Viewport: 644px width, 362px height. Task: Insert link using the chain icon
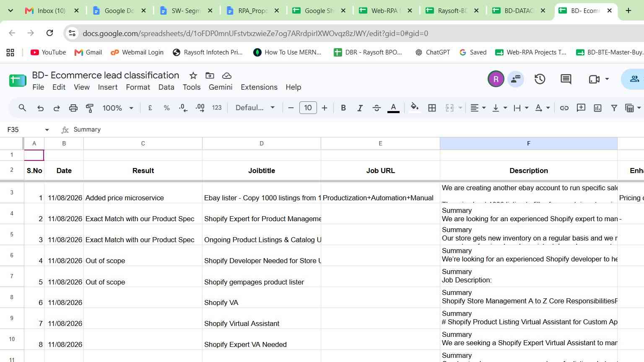click(x=564, y=108)
